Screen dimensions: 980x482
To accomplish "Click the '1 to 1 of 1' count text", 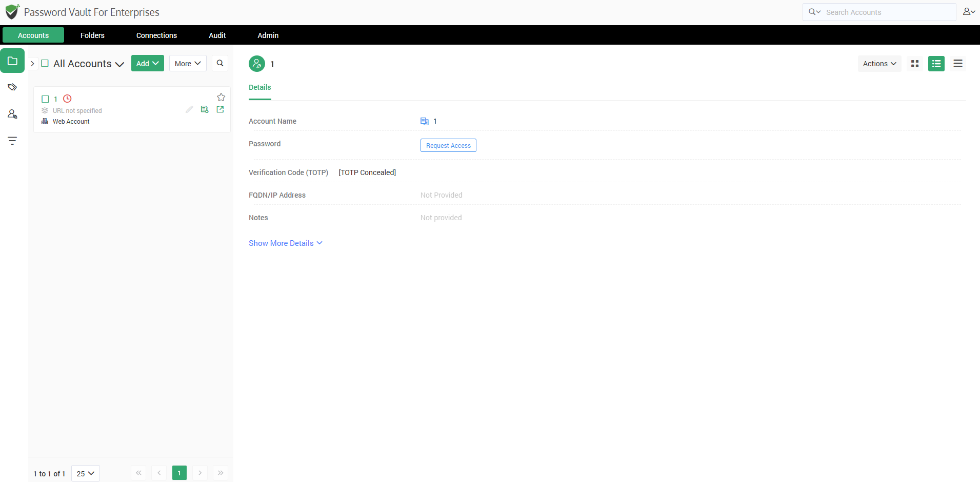I will point(49,474).
